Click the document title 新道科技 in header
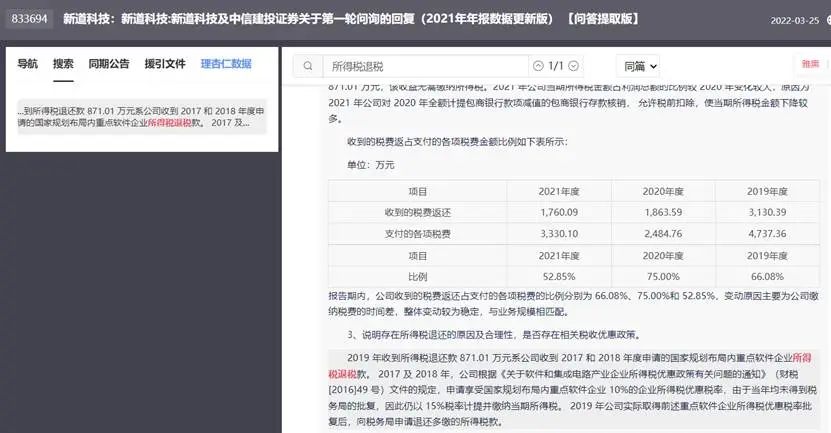 [x=351, y=19]
